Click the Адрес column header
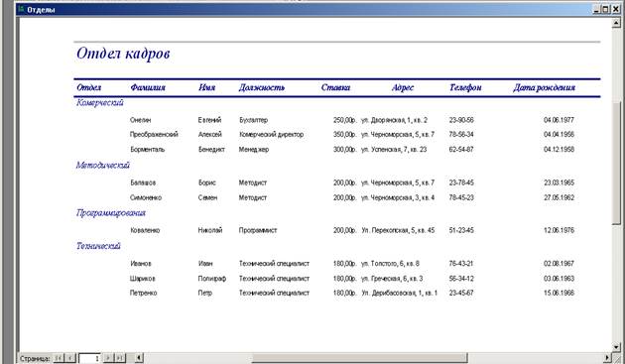The width and height of the screenshot is (625, 364). pos(403,87)
